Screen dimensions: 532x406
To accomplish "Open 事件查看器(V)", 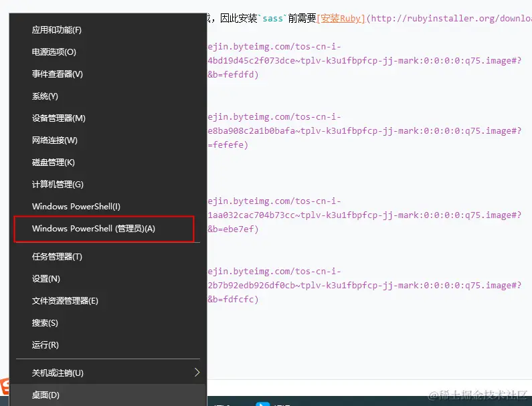I will click(108, 74).
